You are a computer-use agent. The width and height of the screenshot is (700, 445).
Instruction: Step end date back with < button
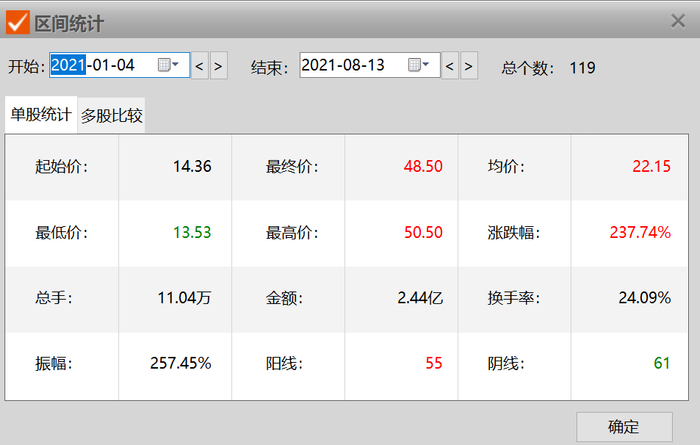450,66
